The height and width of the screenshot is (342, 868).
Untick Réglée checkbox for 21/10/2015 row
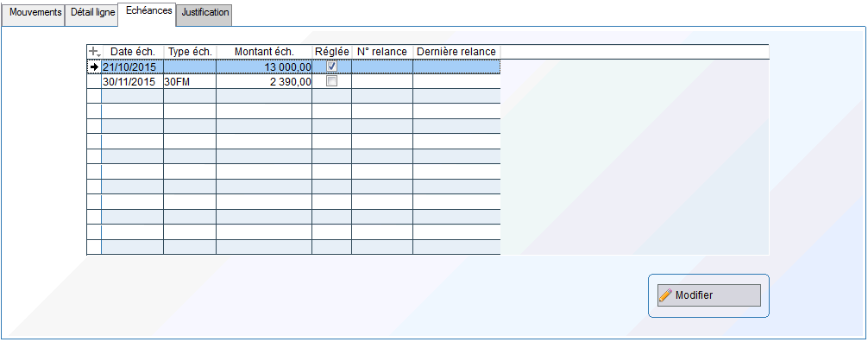pyautogui.click(x=331, y=66)
